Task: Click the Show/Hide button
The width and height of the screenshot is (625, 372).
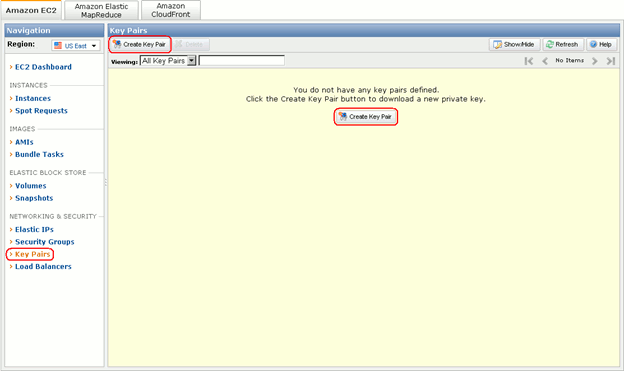Action: [514, 44]
